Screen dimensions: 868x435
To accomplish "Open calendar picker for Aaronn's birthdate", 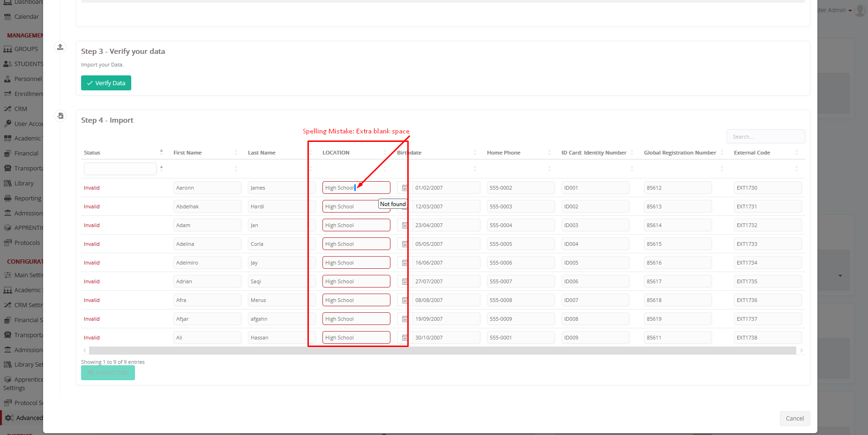I will pos(404,188).
